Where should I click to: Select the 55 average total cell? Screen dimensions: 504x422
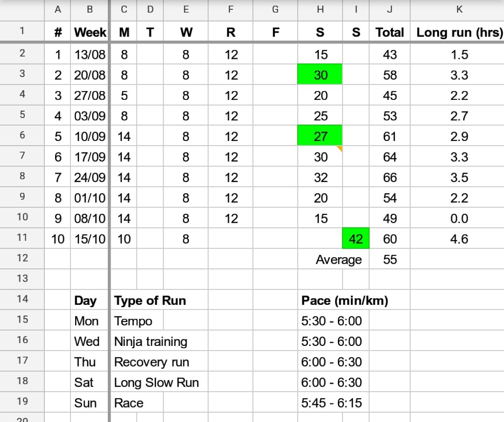389,260
